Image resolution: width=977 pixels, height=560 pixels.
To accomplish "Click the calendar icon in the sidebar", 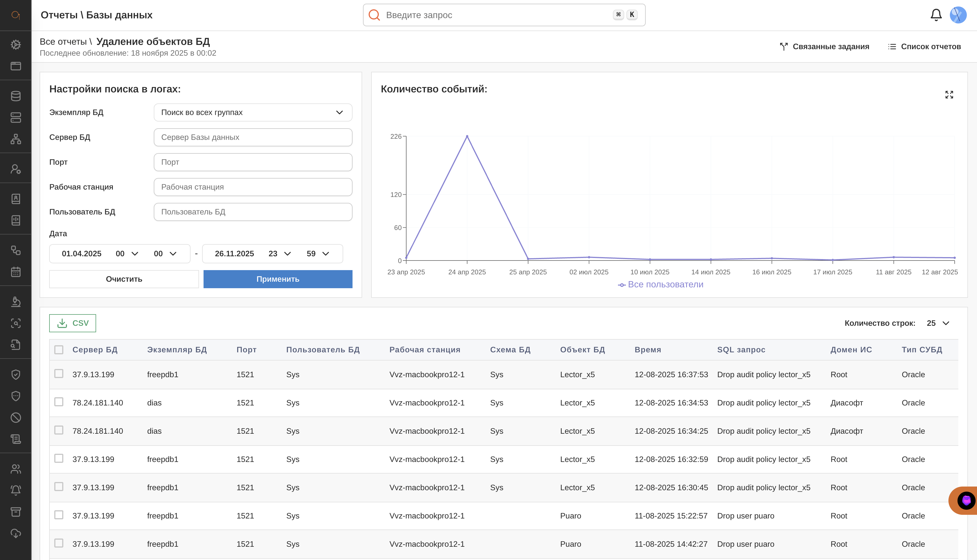I will [16, 272].
